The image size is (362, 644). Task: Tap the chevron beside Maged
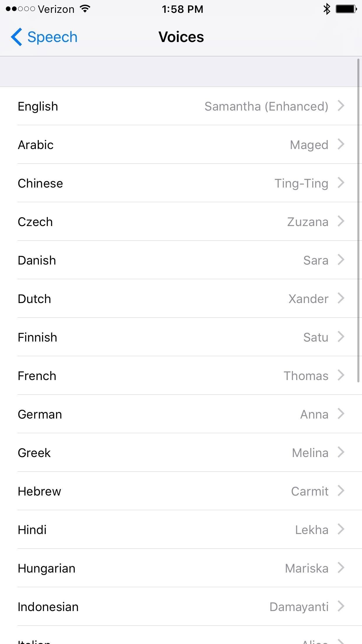pos(341,144)
